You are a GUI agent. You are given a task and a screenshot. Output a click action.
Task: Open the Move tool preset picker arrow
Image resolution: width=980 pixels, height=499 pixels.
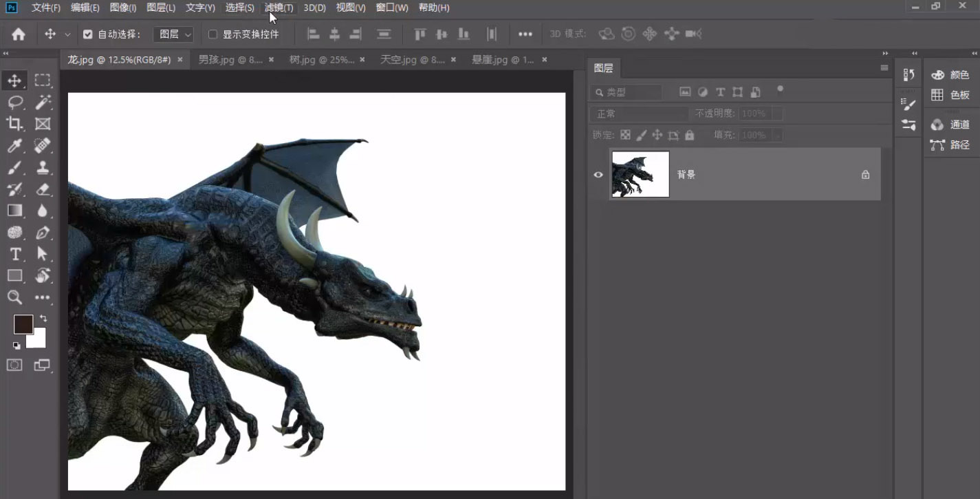click(67, 34)
